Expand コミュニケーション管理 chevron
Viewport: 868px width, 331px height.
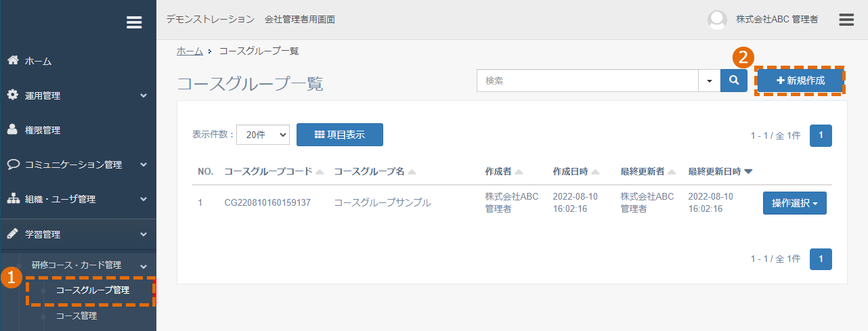pyautogui.click(x=144, y=164)
